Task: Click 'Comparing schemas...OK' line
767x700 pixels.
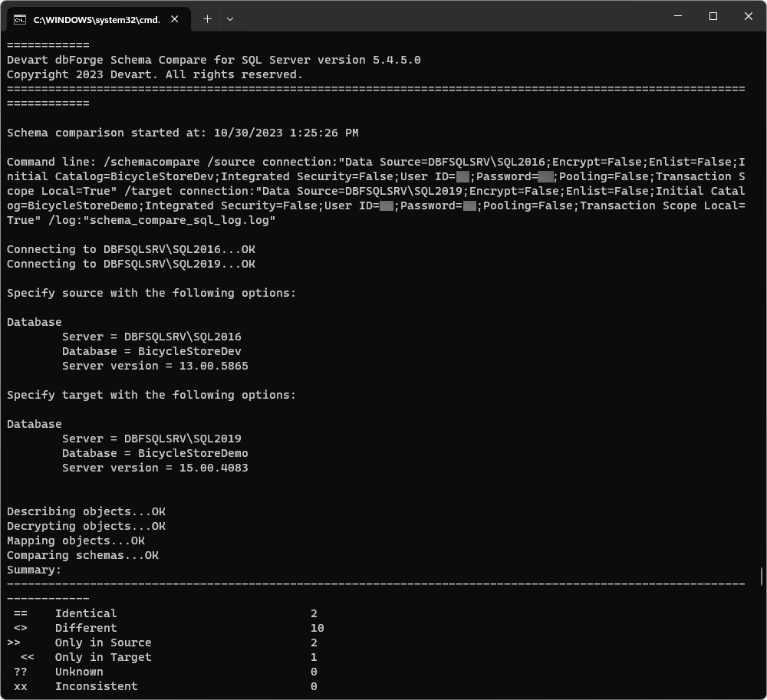Action: point(83,555)
